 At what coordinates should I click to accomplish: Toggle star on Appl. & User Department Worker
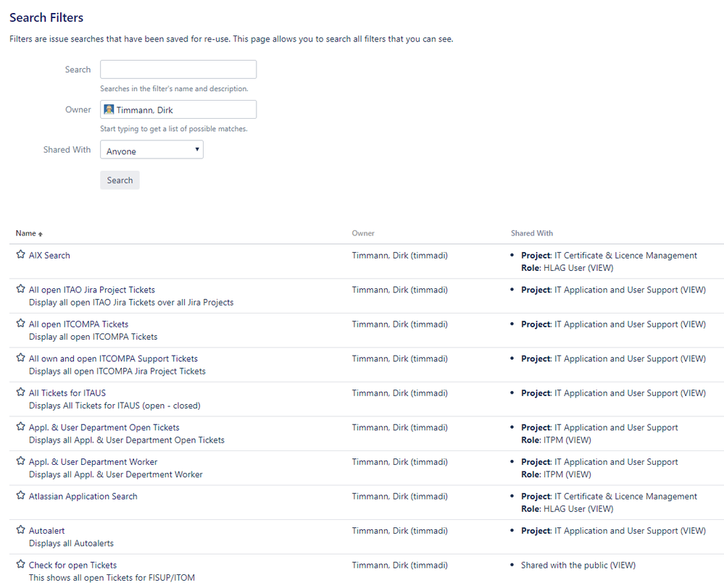pos(20,461)
